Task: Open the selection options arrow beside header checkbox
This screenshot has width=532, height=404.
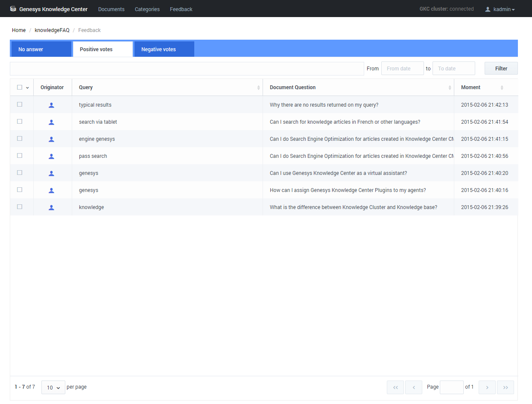Action: pyautogui.click(x=28, y=88)
